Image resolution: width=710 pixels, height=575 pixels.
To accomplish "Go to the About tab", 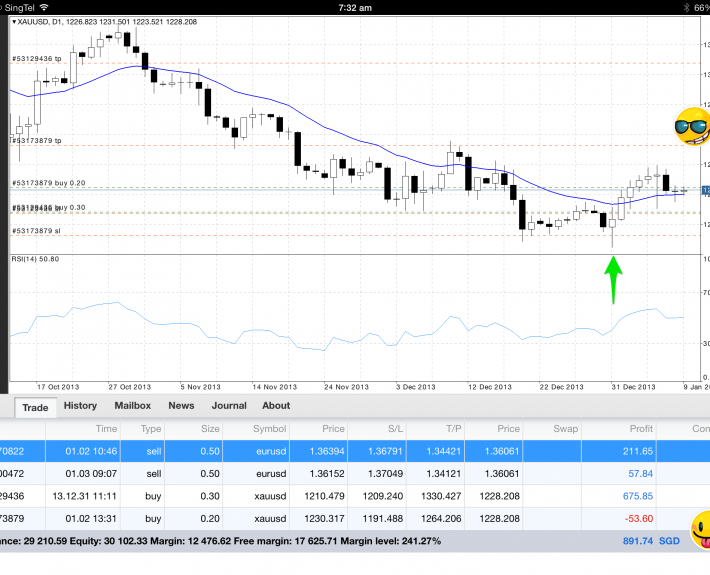I will coord(276,406).
